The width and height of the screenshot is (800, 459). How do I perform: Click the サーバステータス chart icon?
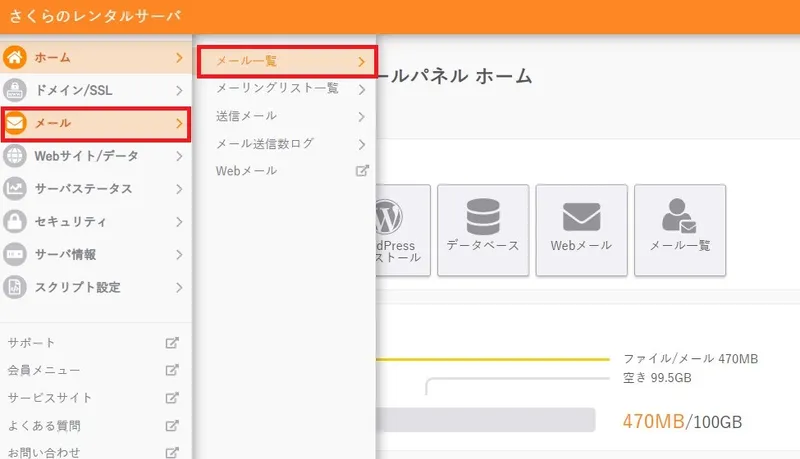pos(15,189)
